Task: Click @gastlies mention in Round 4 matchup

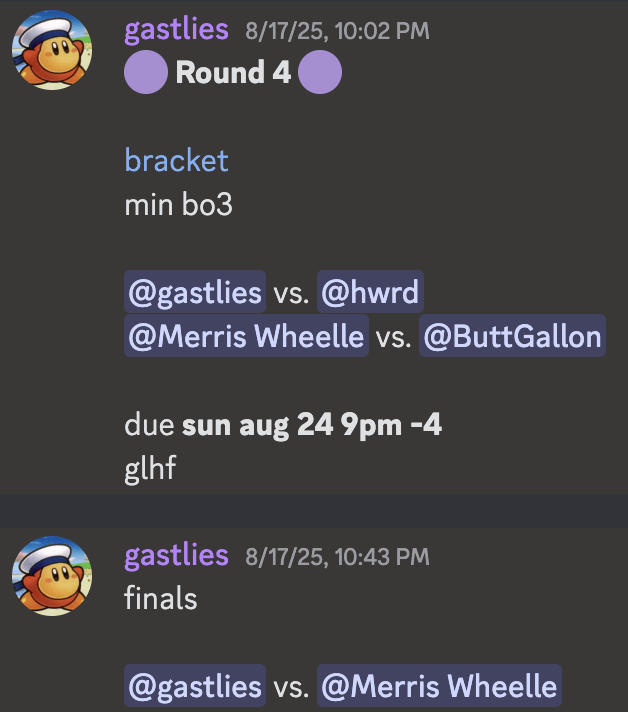Action: click(195, 292)
